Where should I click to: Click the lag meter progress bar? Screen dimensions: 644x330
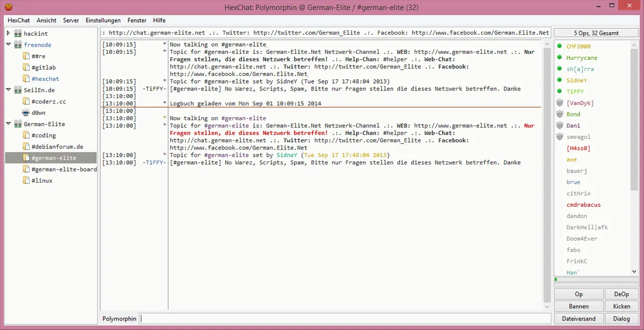pyautogui.click(x=596, y=279)
